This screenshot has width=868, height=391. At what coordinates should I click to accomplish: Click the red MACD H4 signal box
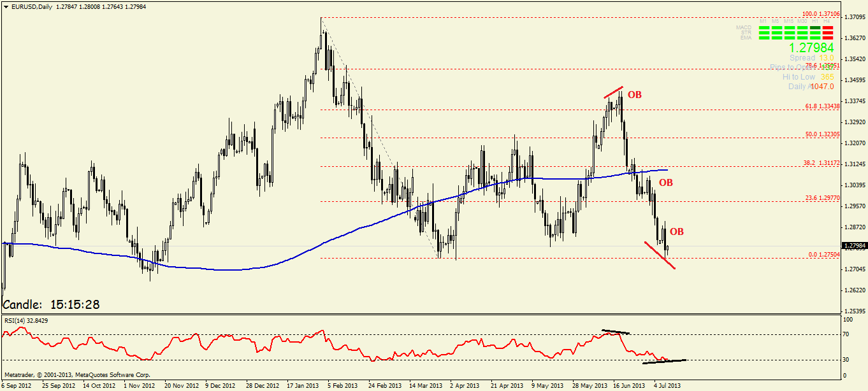828,27
